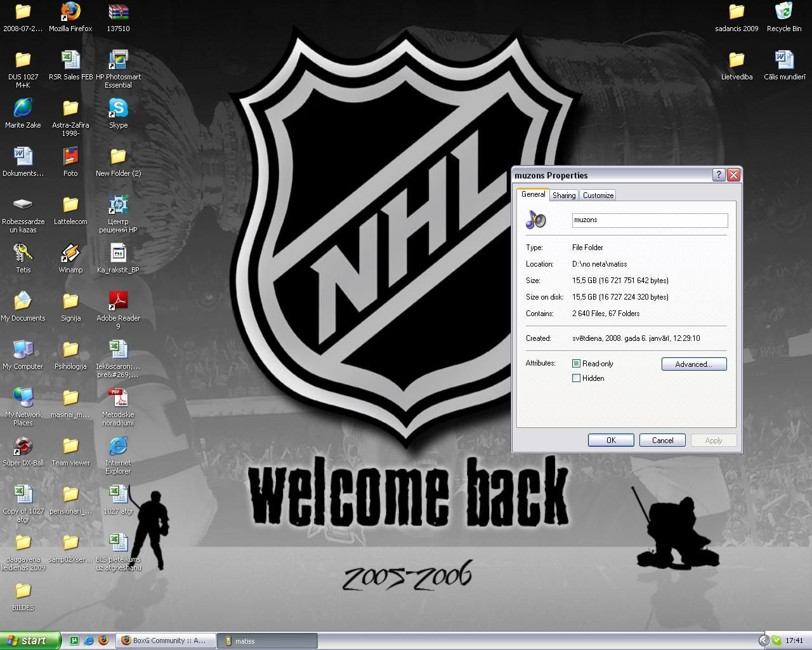This screenshot has height=650, width=812.
Task: Select the Recycle Bin icon
Action: [784, 17]
